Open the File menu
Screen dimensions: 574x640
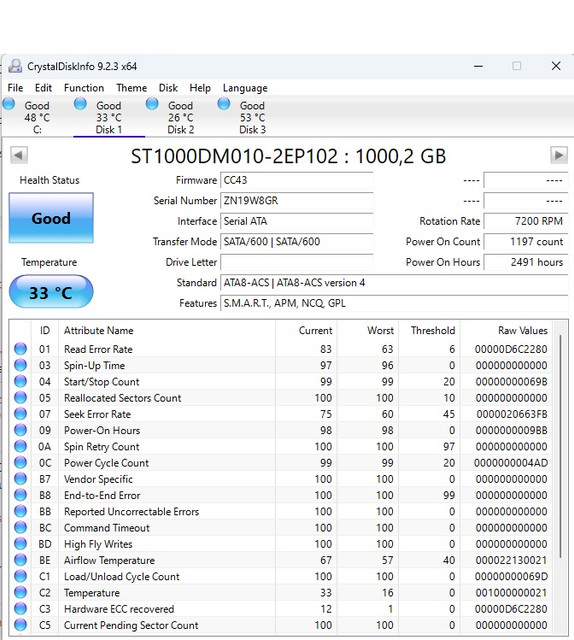pyautogui.click(x=15, y=88)
